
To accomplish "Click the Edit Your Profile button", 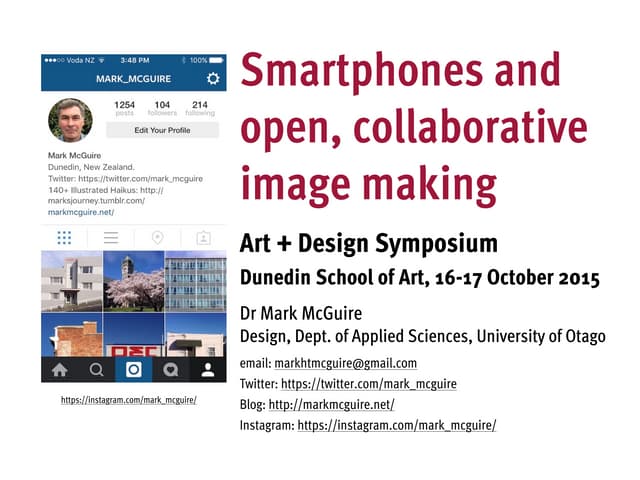I will click(x=161, y=130).
